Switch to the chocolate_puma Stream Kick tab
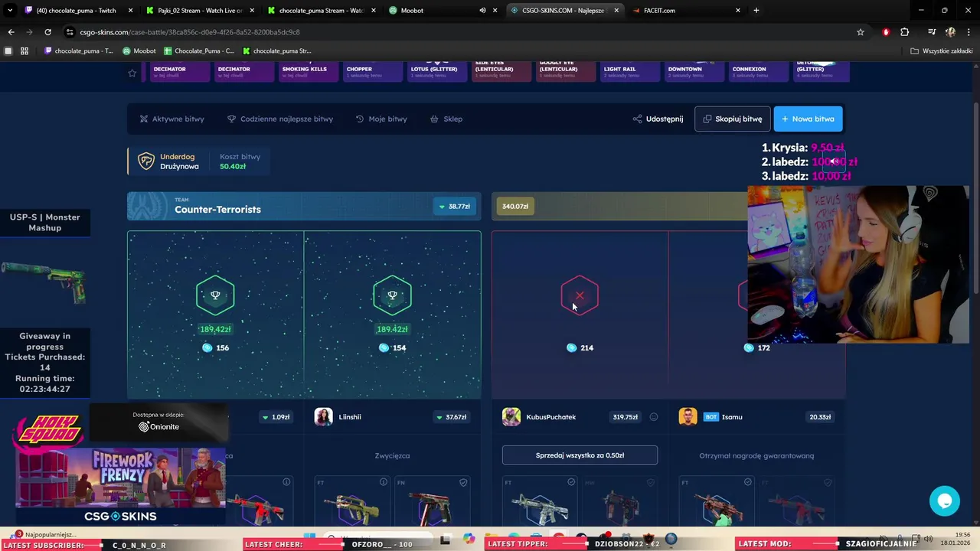Screen dimensions: 980x551 tap(322, 11)
